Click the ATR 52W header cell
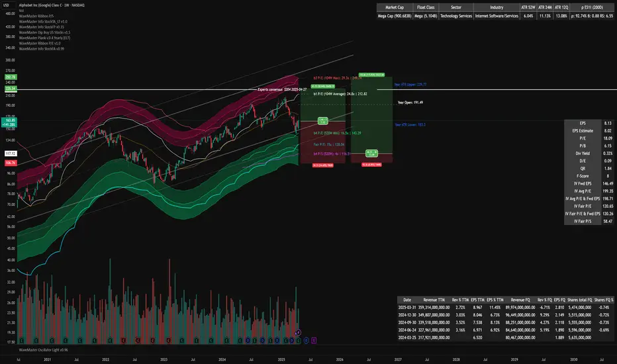 tap(528, 7)
